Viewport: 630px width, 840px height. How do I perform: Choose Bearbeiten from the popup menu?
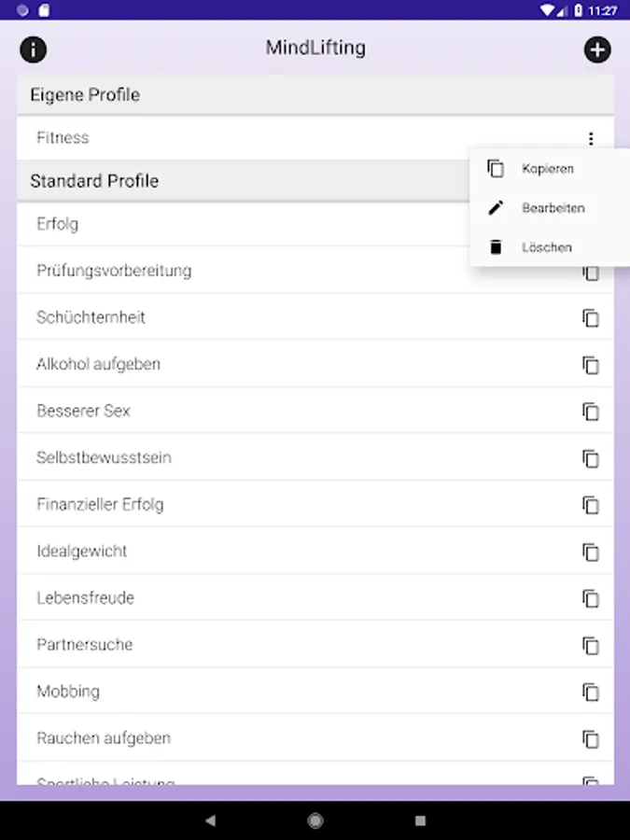point(553,208)
